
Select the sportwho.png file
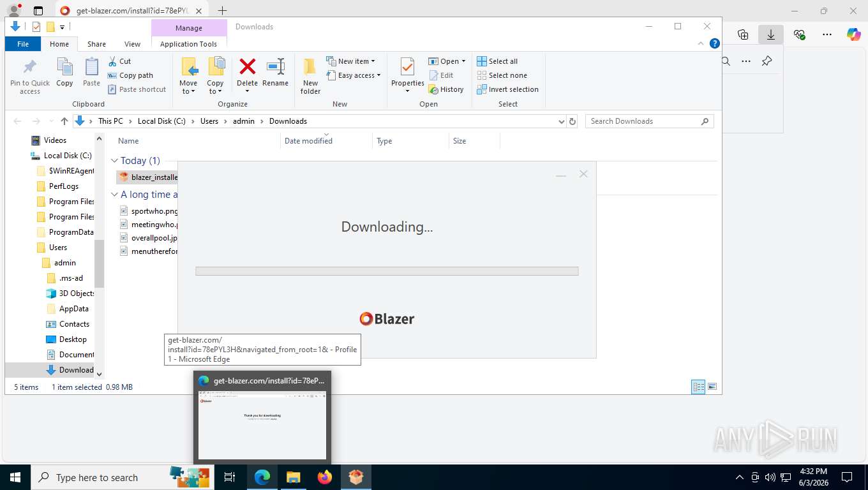pyautogui.click(x=149, y=211)
